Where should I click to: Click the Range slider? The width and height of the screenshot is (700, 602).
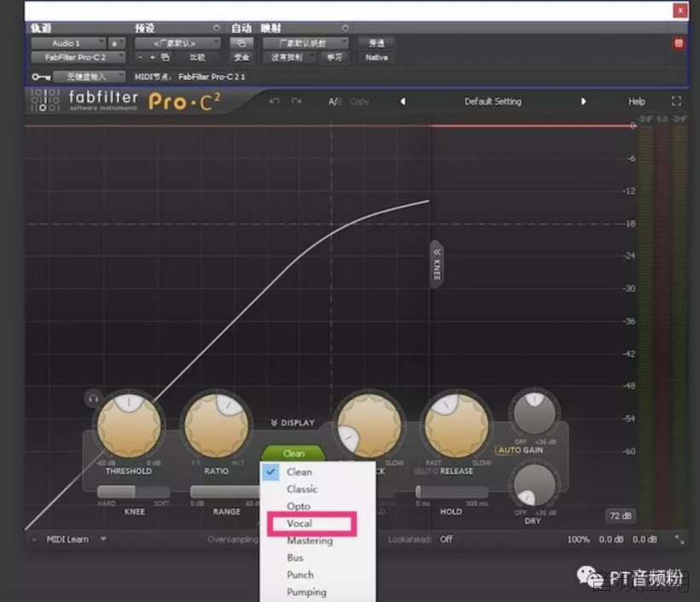click(x=225, y=491)
